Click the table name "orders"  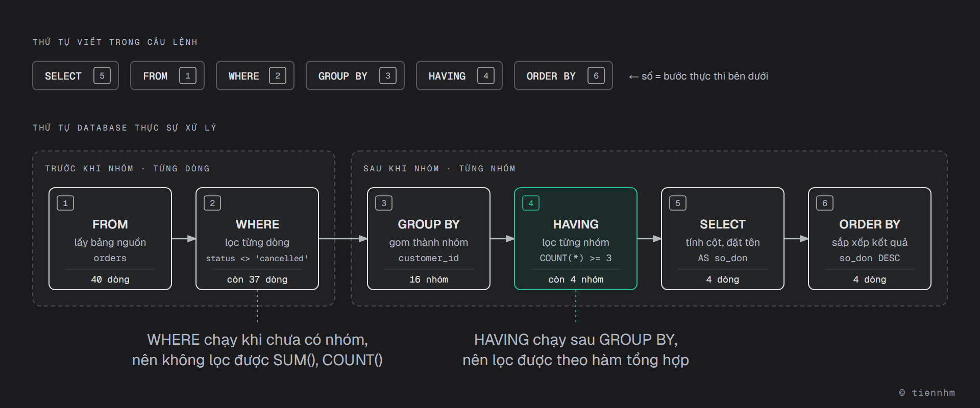(x=110, y=258)
